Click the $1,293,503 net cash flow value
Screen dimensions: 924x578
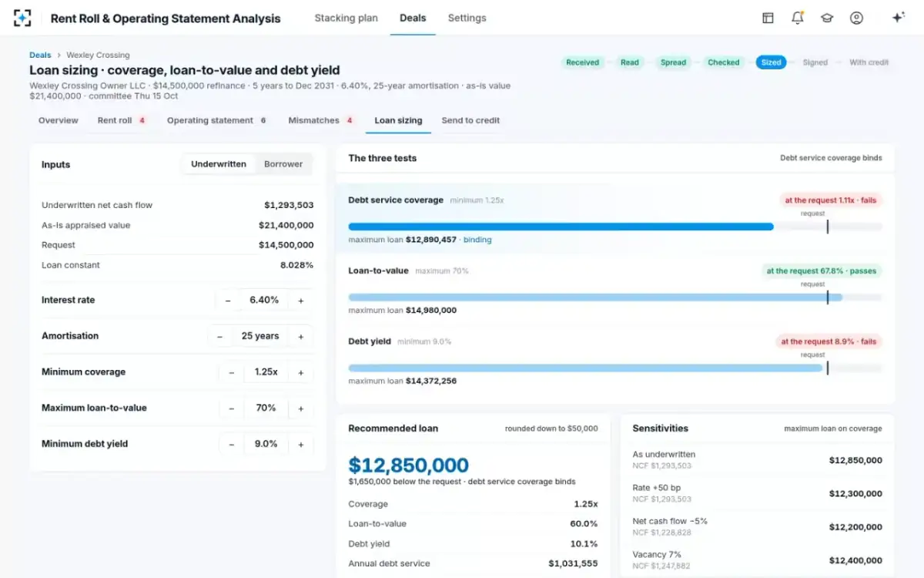(x=289, y=205)
